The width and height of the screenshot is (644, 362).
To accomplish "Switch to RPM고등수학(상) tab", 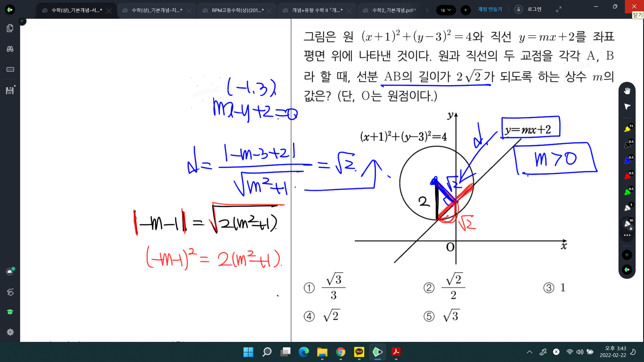I will [237, 10].
